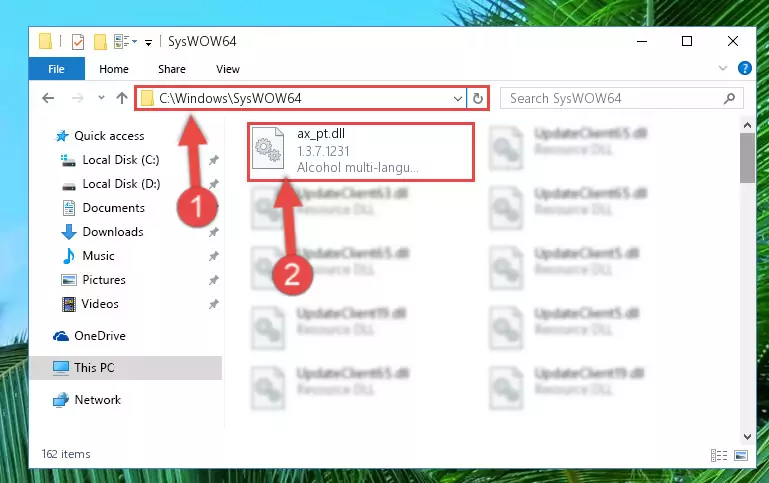Click the pin icon beside Local Disk (D:)
Screen dimensions: 769x483
coord(213,184)
